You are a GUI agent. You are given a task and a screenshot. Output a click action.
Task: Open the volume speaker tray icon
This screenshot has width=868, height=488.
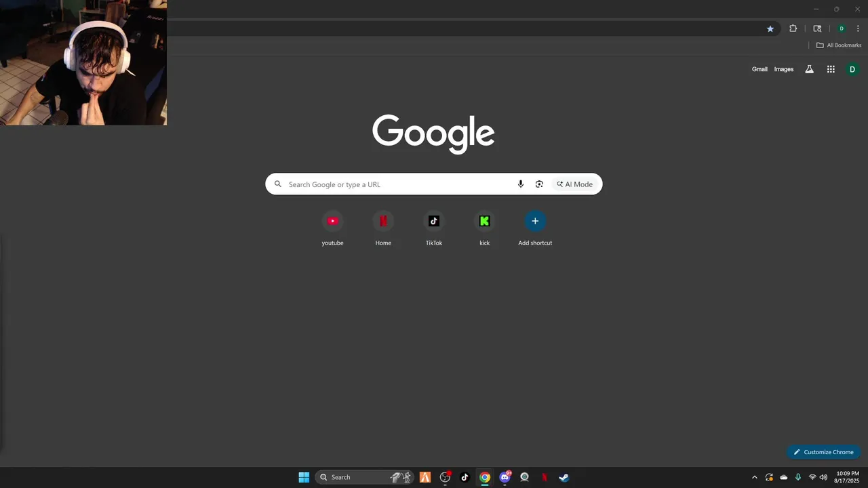[823, 477]
